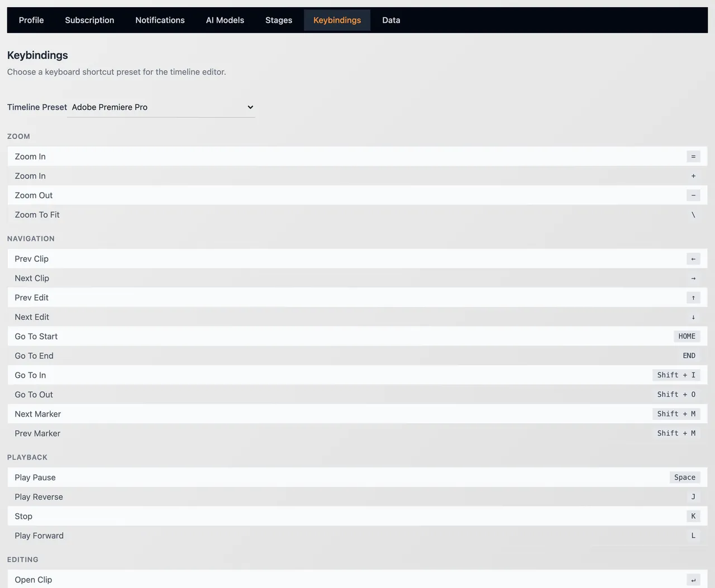Select the Play Reverse row label
715x588 pixels.
click(x=39, y=497)
